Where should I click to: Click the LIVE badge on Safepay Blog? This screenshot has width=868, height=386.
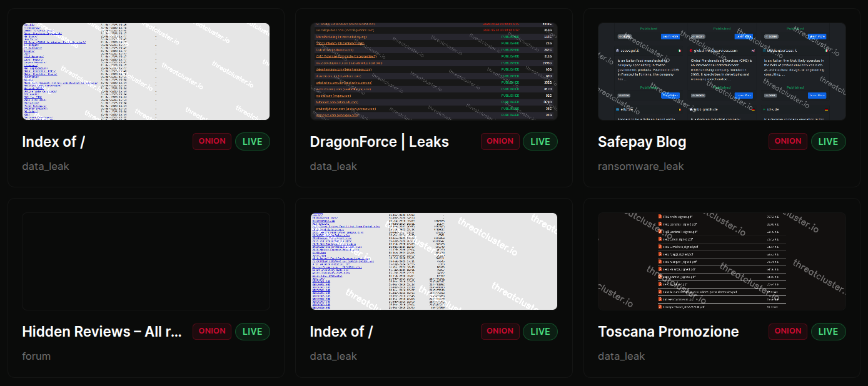829,141
